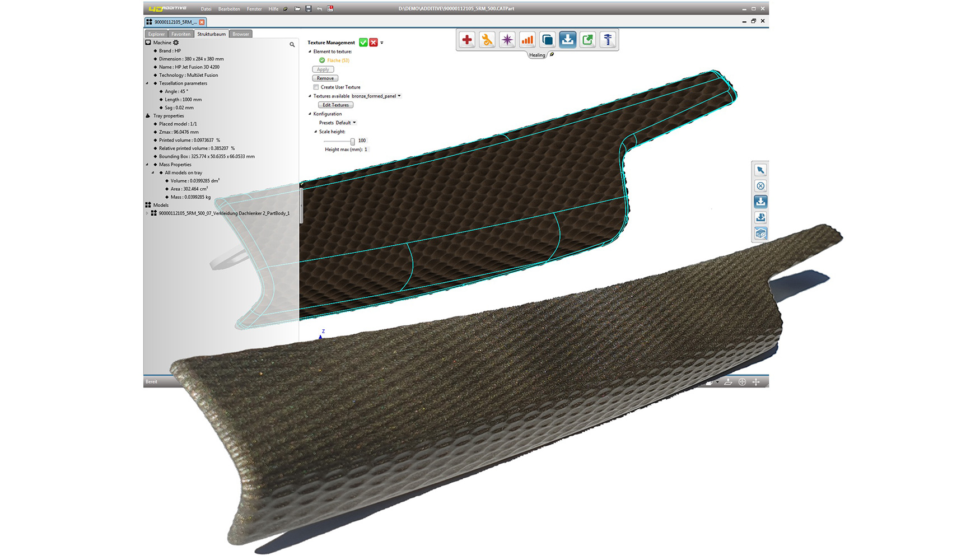Open the blue caliper measurement tool
Image resolution: width=980 pixels, height=560 pixels.
pyautogui.click(x=608, y=40)
